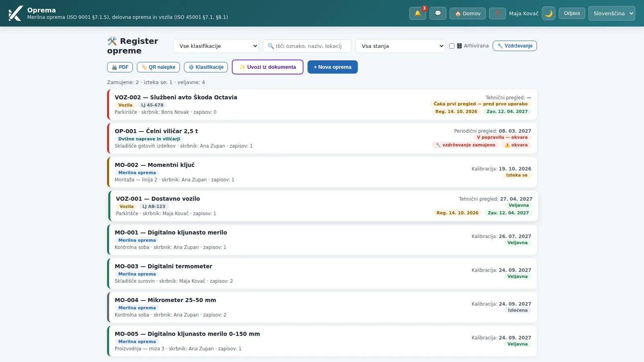644x362 pixels.
Task: Open MO-004 Mikrometer 25-50 mm entry
Action: click(x=322, y=307)
